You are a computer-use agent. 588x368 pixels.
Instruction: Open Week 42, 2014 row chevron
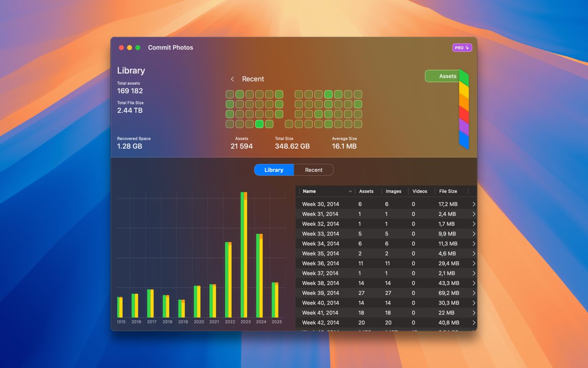pos(474,322)
